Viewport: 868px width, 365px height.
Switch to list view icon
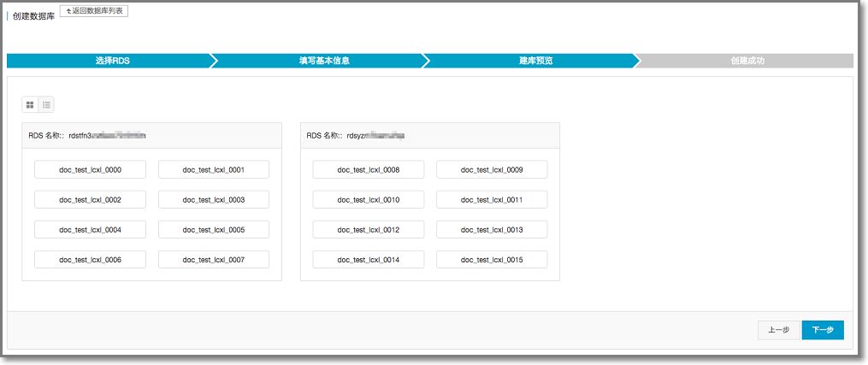click(x=46, y=104)
